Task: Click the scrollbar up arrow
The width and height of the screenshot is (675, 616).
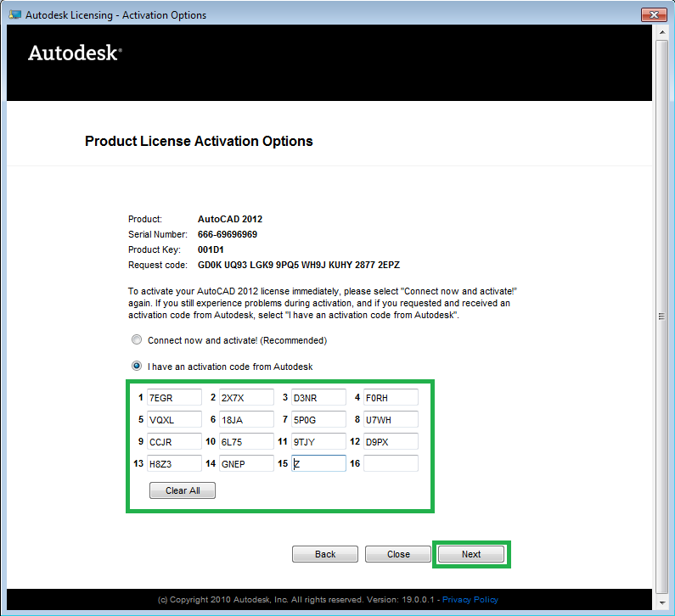Action: [661, 32]
